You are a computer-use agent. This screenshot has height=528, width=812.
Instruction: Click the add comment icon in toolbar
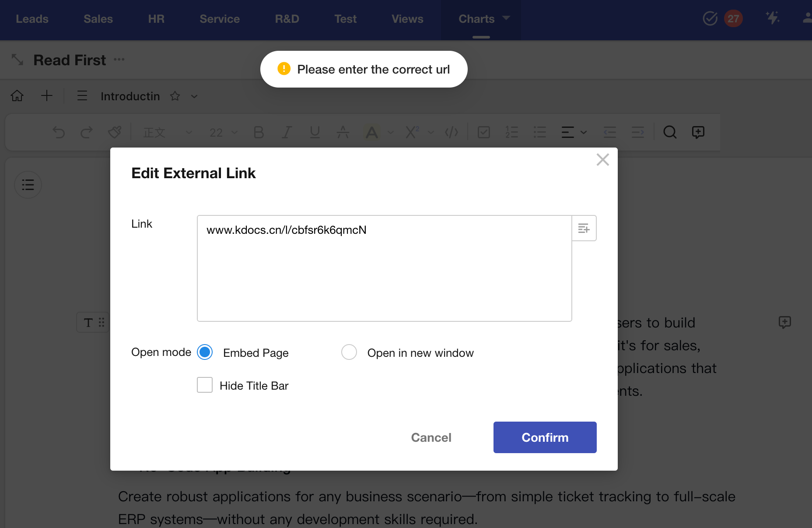pos(698,132)
